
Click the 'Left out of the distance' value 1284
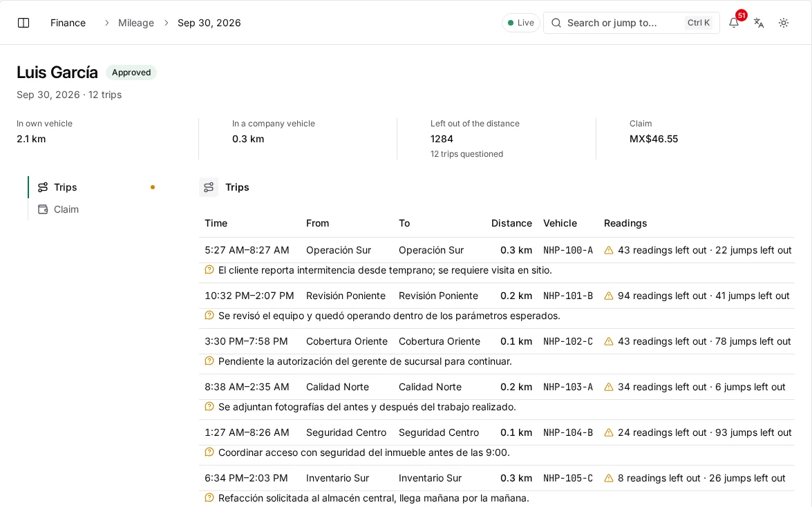(442, 139)
